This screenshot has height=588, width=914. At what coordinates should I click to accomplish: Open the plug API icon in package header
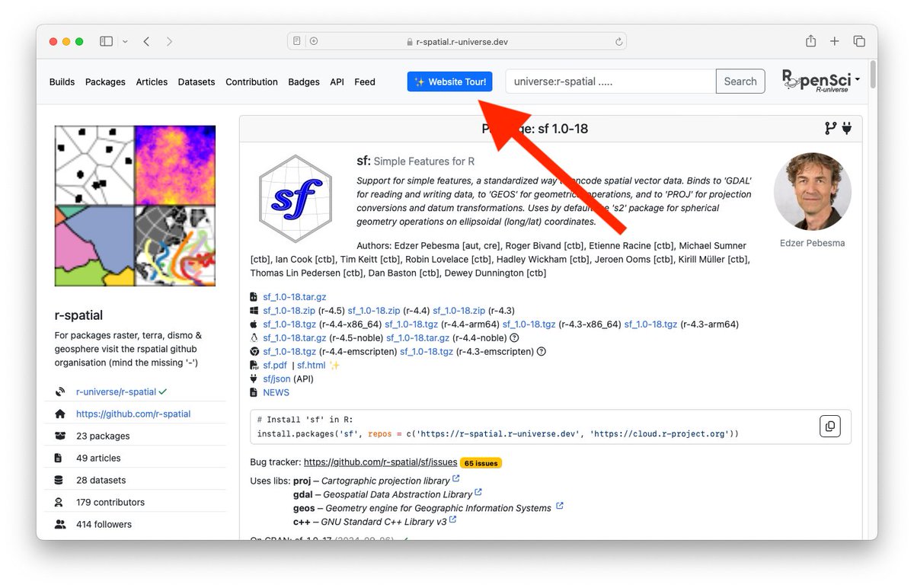pyautogui.click(x=847, y=129)
